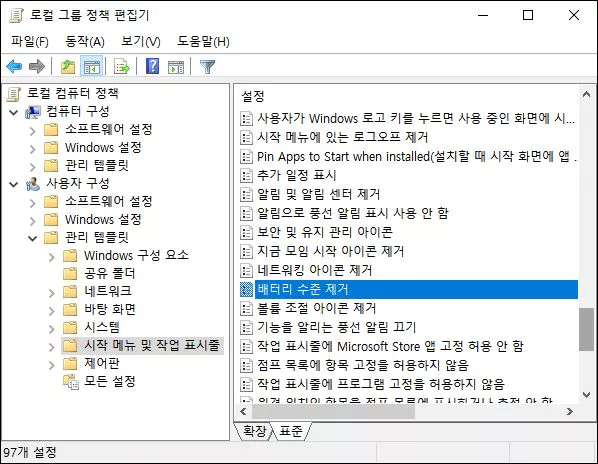Expand 소프트웨어 설정 under 컴퓨터 구성
598x464 pixels.
tap(33, 131)
